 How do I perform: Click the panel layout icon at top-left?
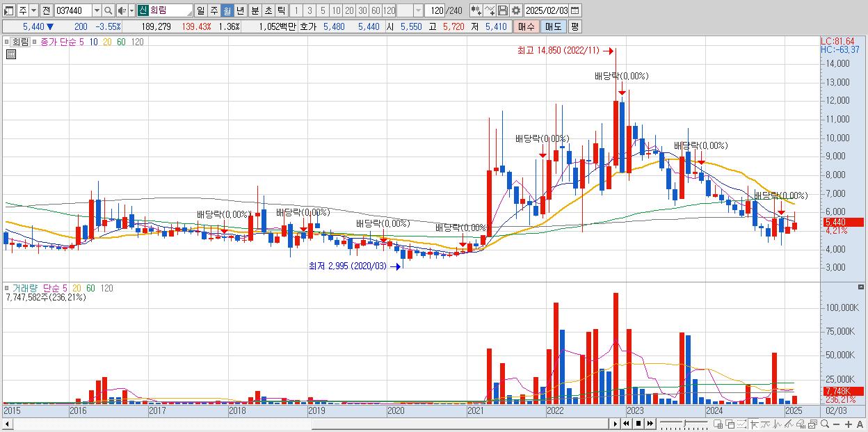8,10
